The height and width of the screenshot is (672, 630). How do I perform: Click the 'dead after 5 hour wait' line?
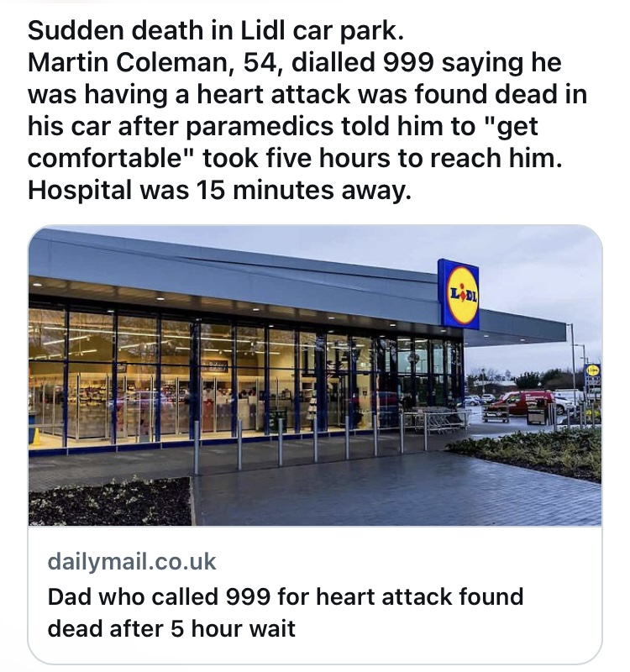(171, 628)
